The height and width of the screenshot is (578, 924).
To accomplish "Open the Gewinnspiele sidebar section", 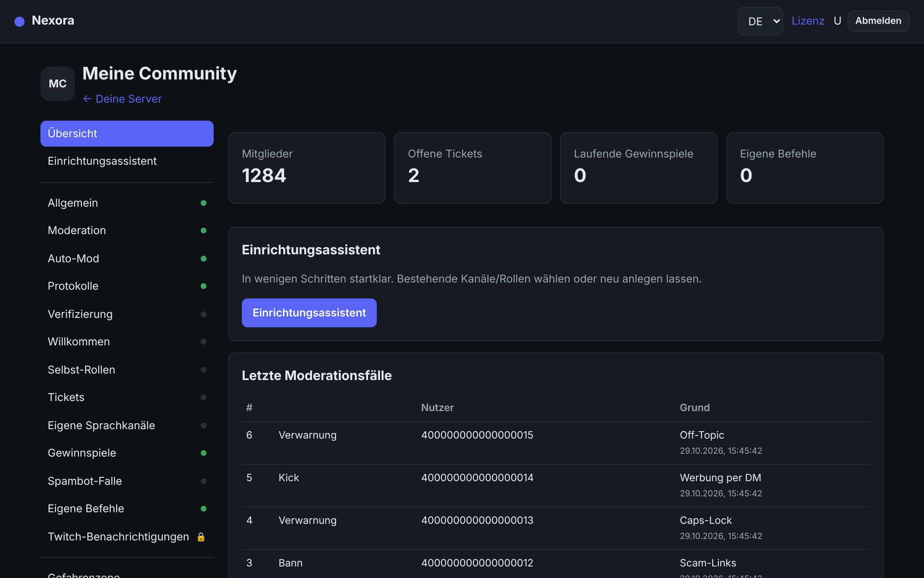I will pyautogui.click(x=127, y=453).
